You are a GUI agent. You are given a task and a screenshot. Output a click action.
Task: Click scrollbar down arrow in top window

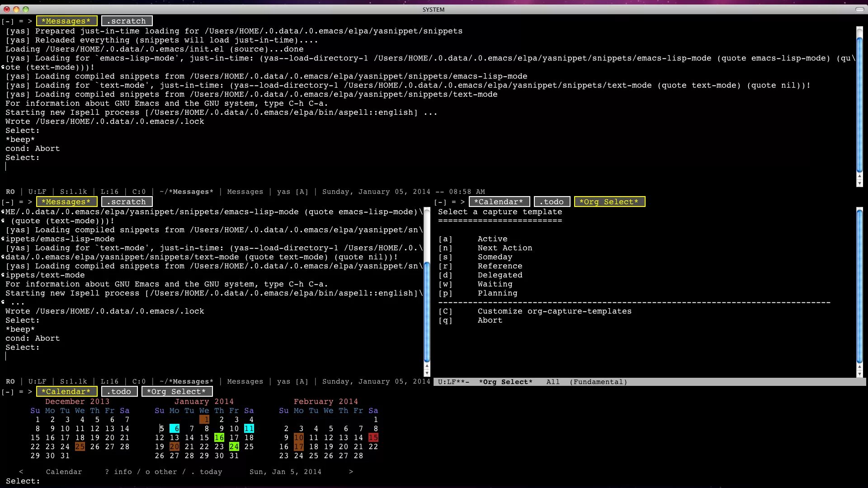859,183
